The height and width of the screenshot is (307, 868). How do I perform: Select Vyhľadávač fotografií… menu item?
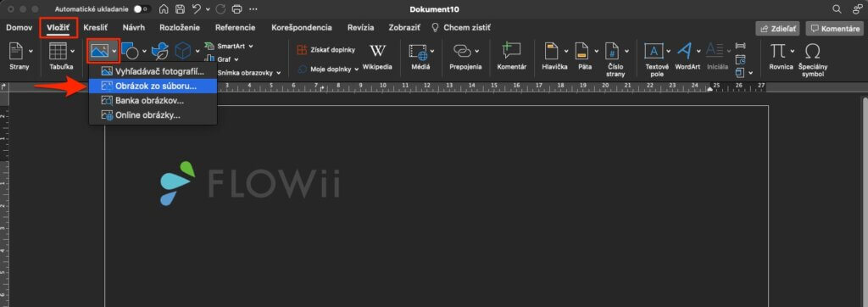(153, 71)
